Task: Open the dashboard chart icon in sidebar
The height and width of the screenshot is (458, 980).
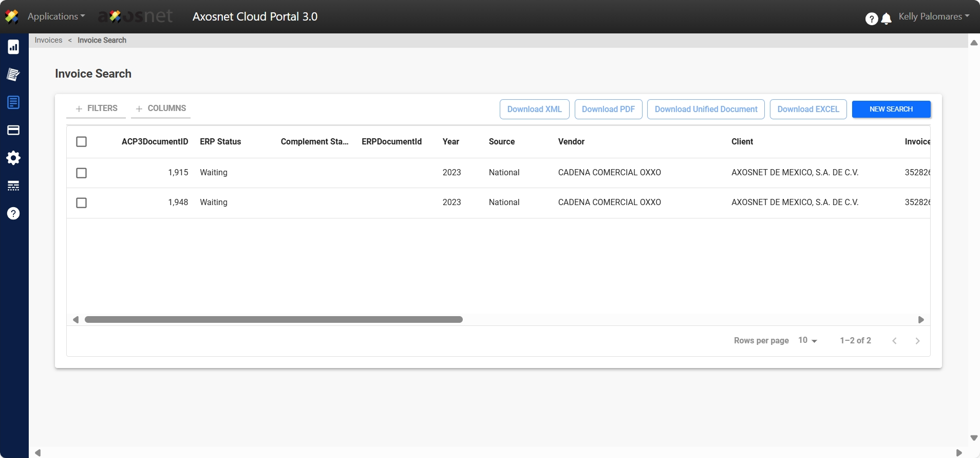Action: [13, 47]
